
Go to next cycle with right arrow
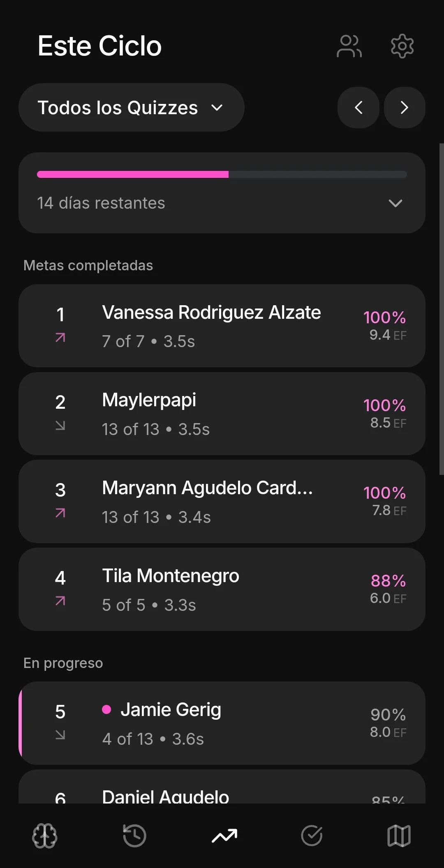(405, 108)
